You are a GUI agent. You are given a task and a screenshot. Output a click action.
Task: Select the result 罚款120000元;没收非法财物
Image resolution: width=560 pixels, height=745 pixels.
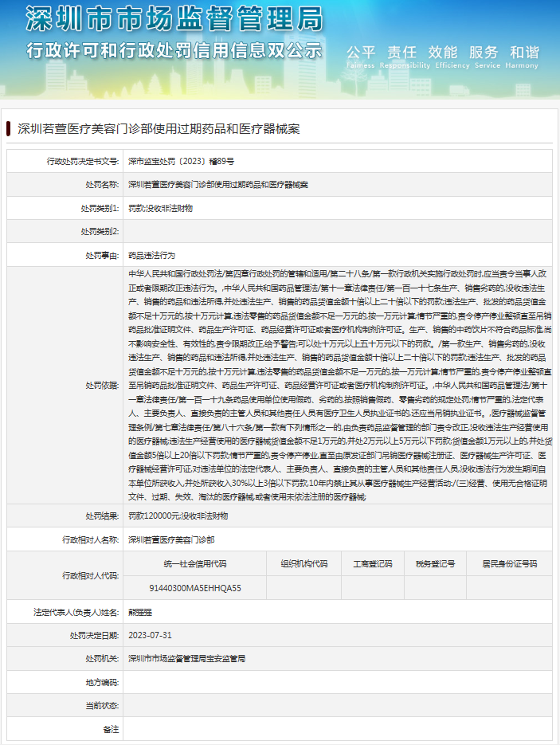[178, 516]
